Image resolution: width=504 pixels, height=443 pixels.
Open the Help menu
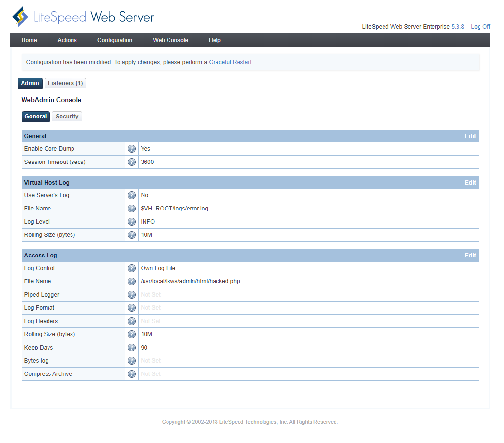[215, 40]
